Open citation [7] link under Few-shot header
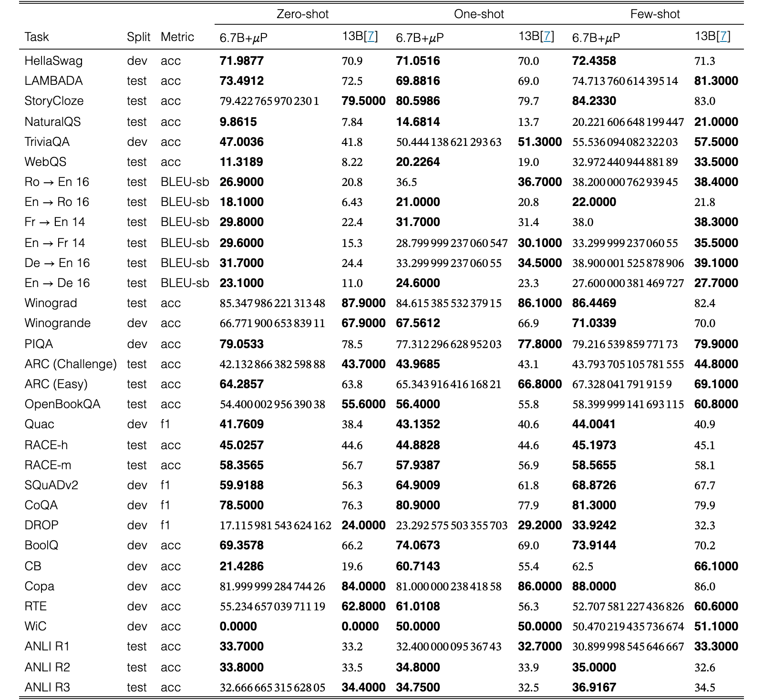The height and width of the screenshot is (700, 763). [723, 36]
